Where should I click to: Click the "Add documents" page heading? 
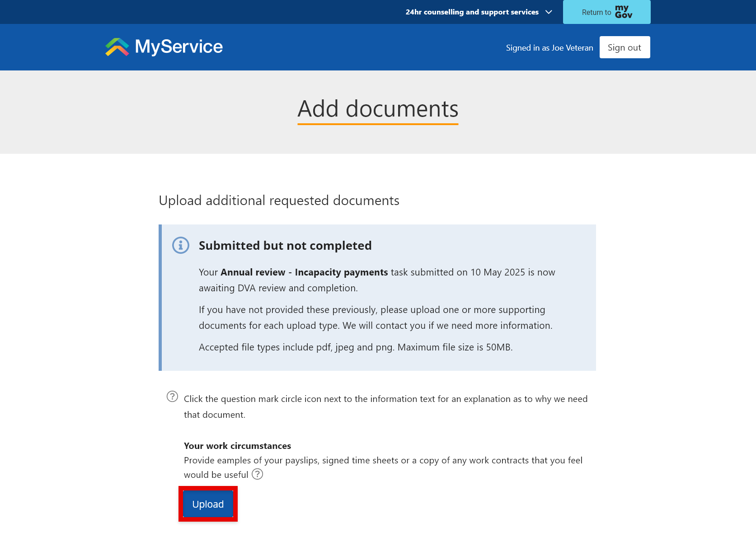[378, 108]
